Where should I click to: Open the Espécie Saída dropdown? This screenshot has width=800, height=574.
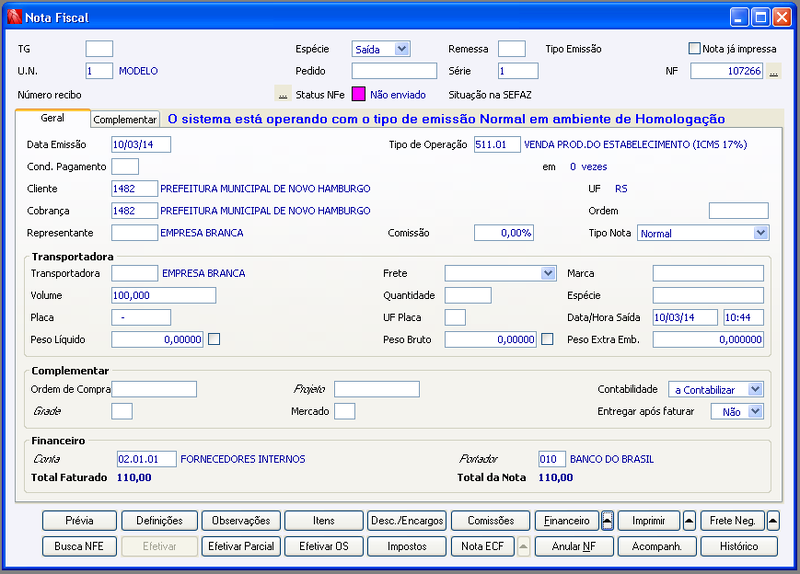click(x=402, y=49)
